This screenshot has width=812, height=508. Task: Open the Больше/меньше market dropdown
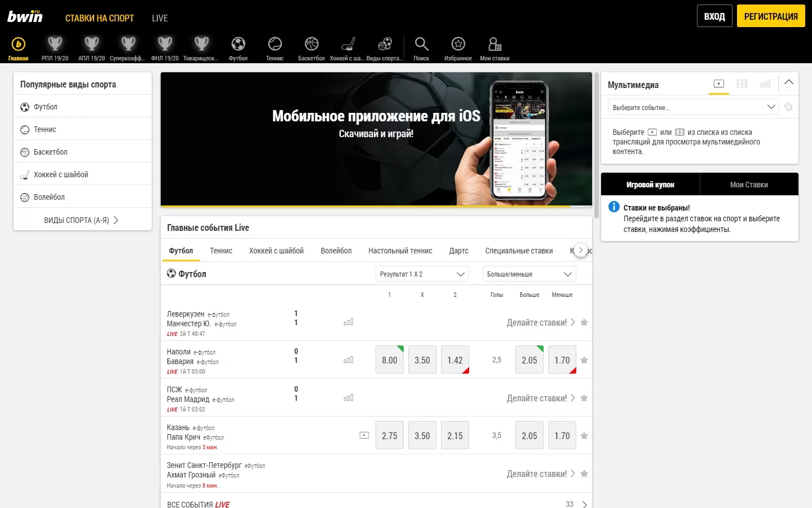(x=529, y=274)
